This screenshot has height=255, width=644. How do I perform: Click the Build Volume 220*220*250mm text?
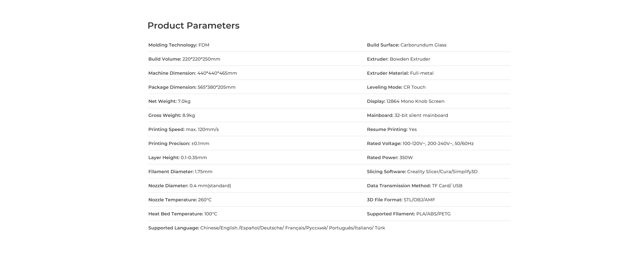pyautogui.click(x=184, y=59)
